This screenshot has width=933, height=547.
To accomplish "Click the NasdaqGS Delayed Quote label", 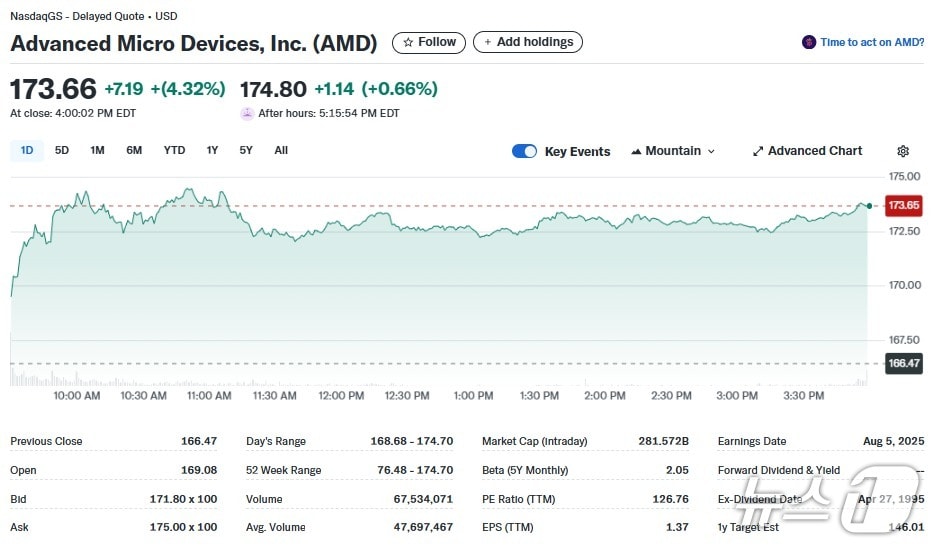I will pyautogui.click(x=93, y=16).
